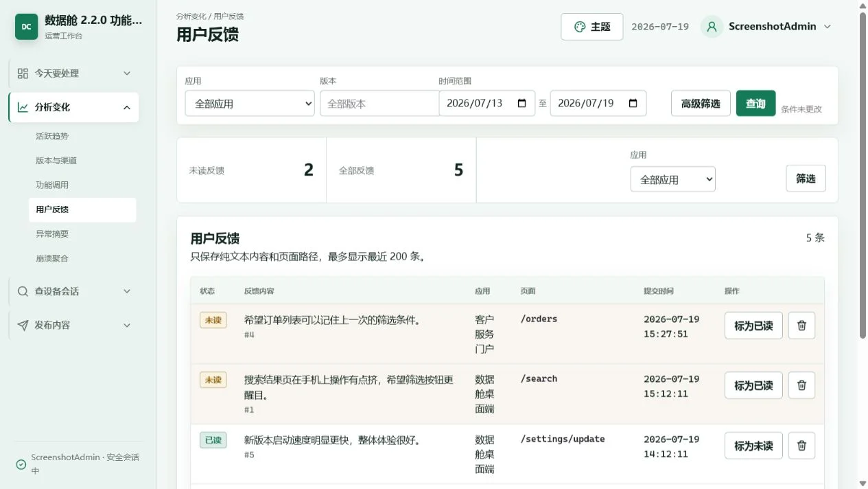Click the 反馈内容 column header
868x489 pixels.
(x=259, y=291)
